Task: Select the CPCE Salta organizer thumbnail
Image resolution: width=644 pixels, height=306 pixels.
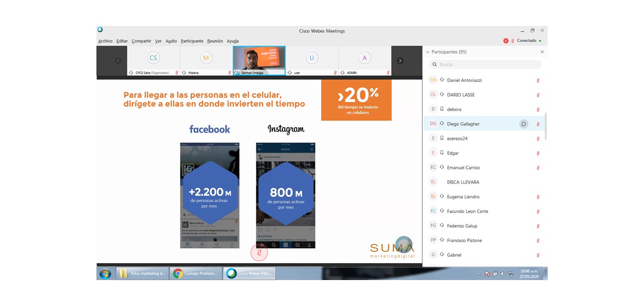Action: tap(153, 61)
